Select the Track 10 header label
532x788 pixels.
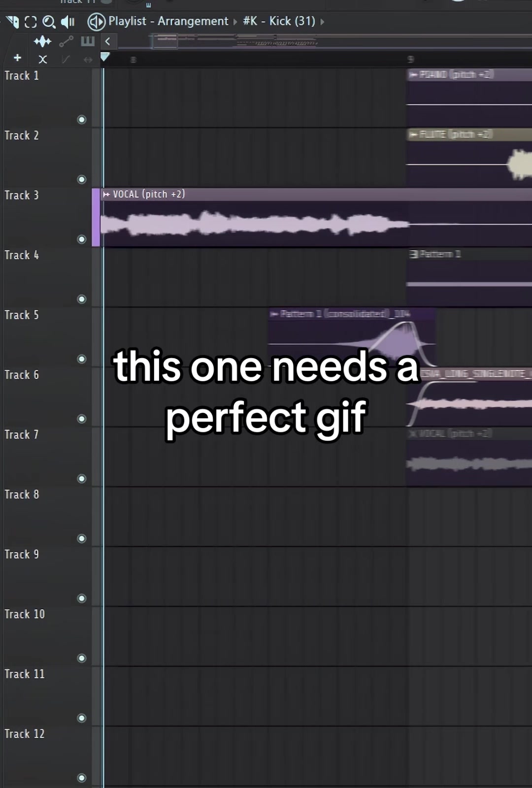click(25, 614)
